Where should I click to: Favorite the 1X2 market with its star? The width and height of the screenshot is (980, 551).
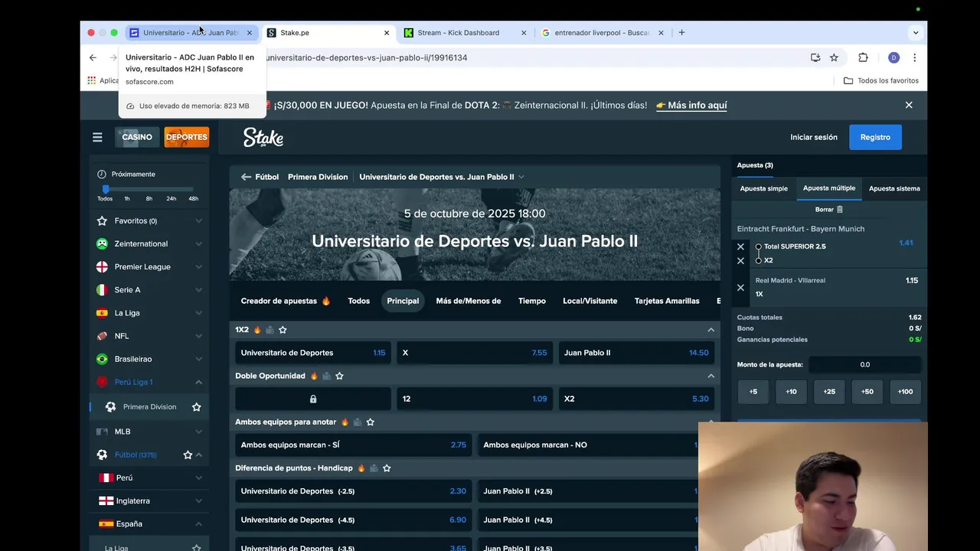click(283, 330)
